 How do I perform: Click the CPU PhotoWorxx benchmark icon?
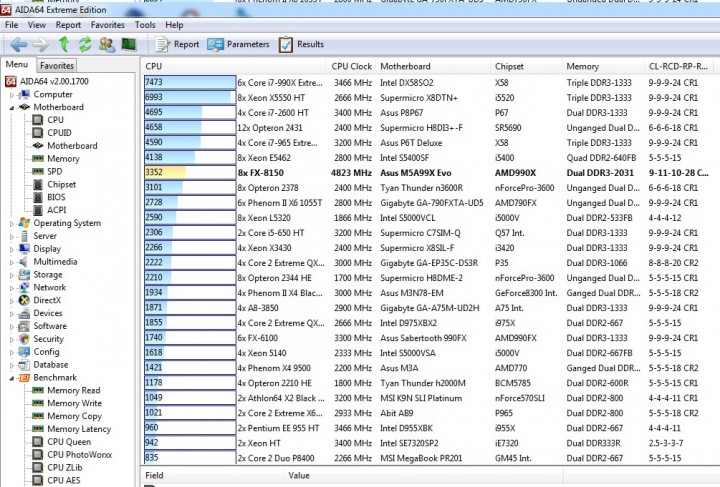38,454
